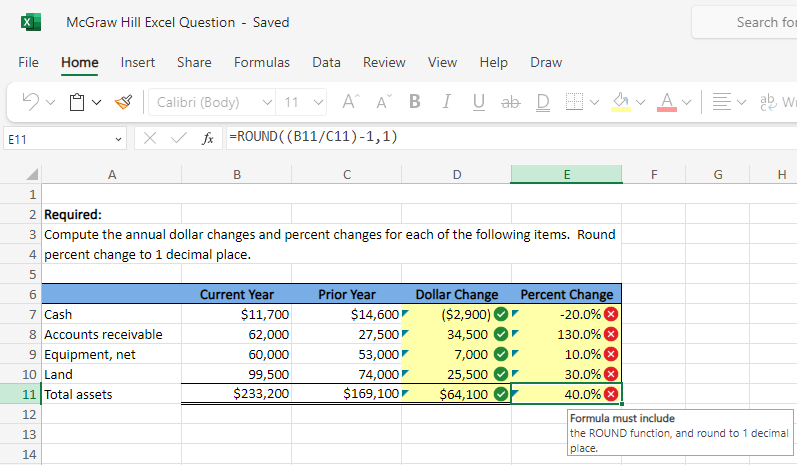Click the Wrap Text icon
The image size is (797, 465).
point(769,102)
